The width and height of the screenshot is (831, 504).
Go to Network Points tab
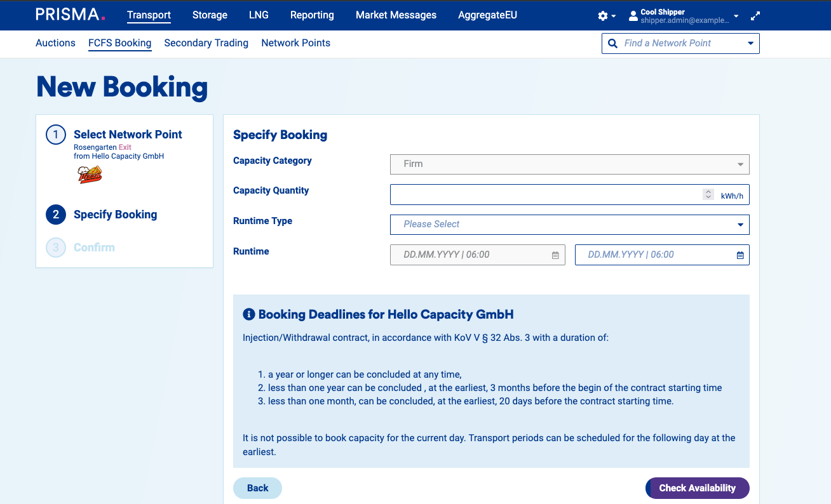coord(295,43)
